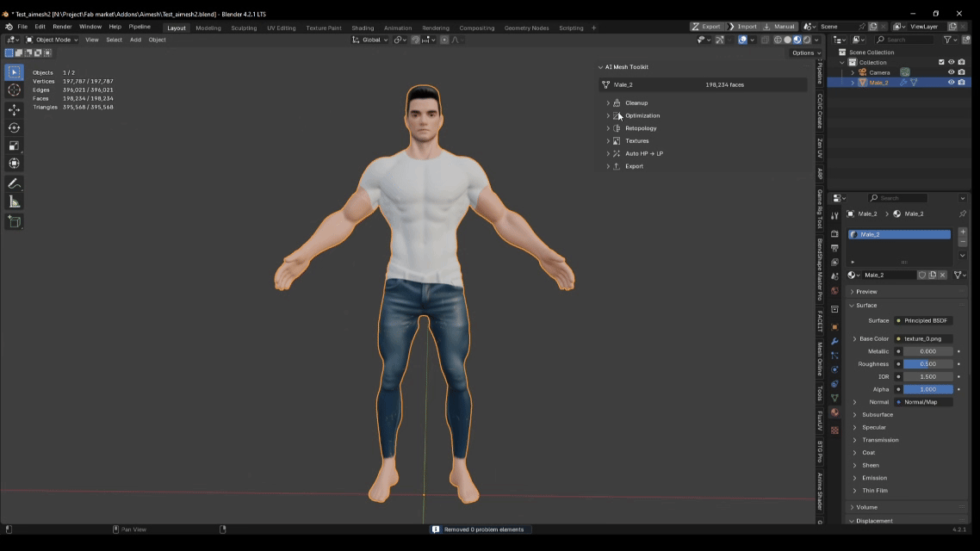Image resolution: width=980 pixels, height=551 pixels.
Task: Adjust the Alpha slider
Action: point(928,389)
